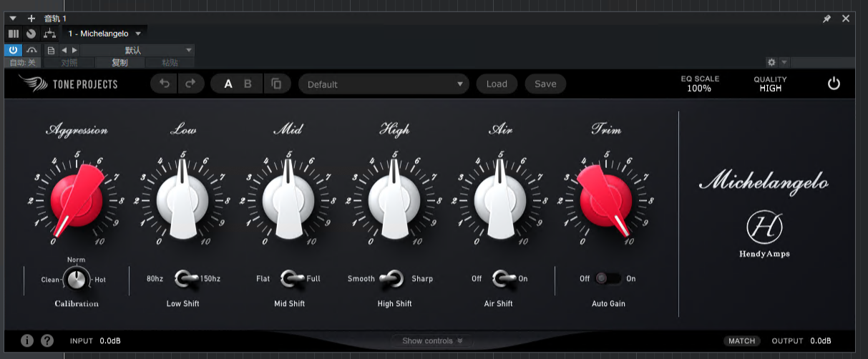This screenshot has width=868, height=359.
Task: Click the round knob macro controls icon
Action: click(31, 34)
